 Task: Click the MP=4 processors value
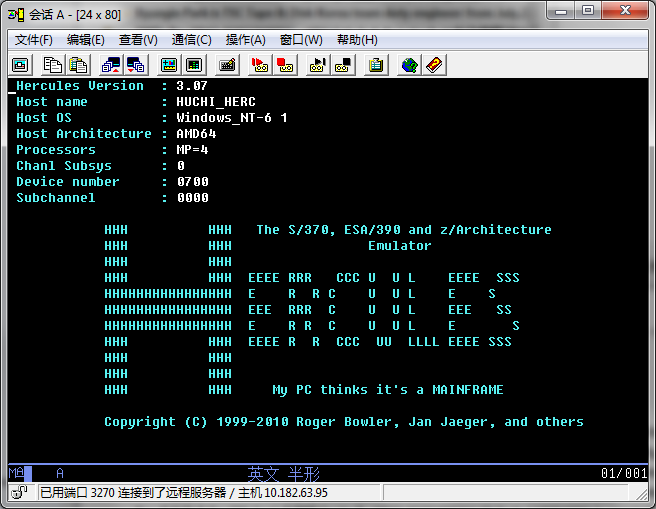point(192,150)
